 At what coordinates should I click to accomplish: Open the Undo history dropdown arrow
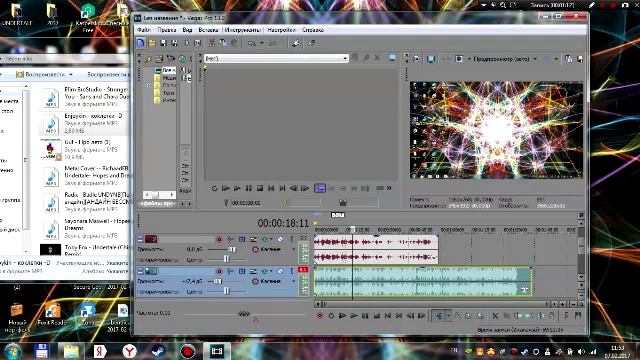point(262,43)
